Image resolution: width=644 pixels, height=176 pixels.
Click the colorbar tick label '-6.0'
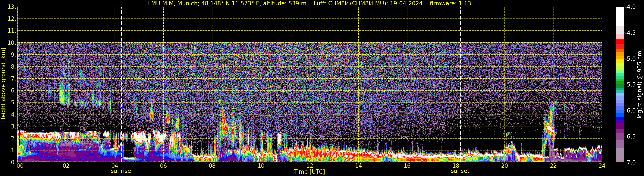(630, 111)
